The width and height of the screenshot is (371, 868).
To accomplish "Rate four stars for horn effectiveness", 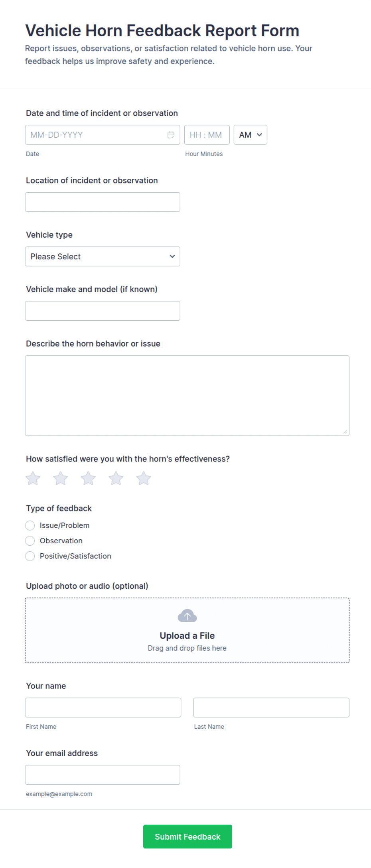I will coord(116,478).
